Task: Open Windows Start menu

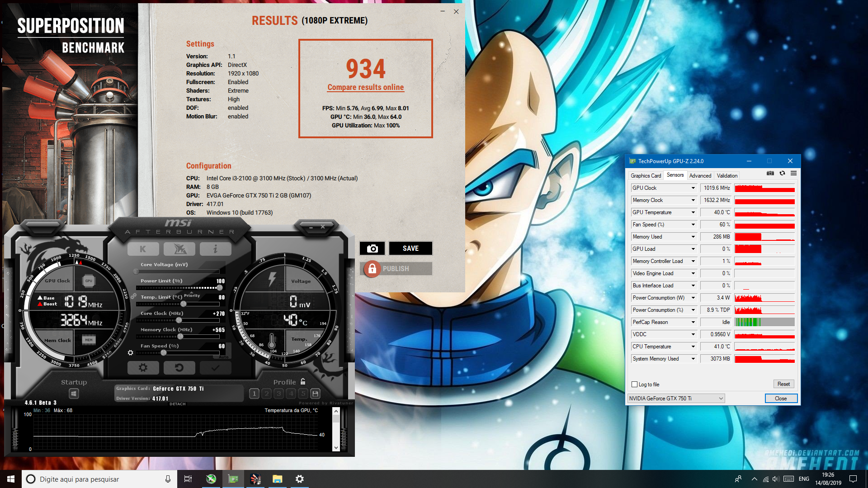Action: tap(11, 479)
